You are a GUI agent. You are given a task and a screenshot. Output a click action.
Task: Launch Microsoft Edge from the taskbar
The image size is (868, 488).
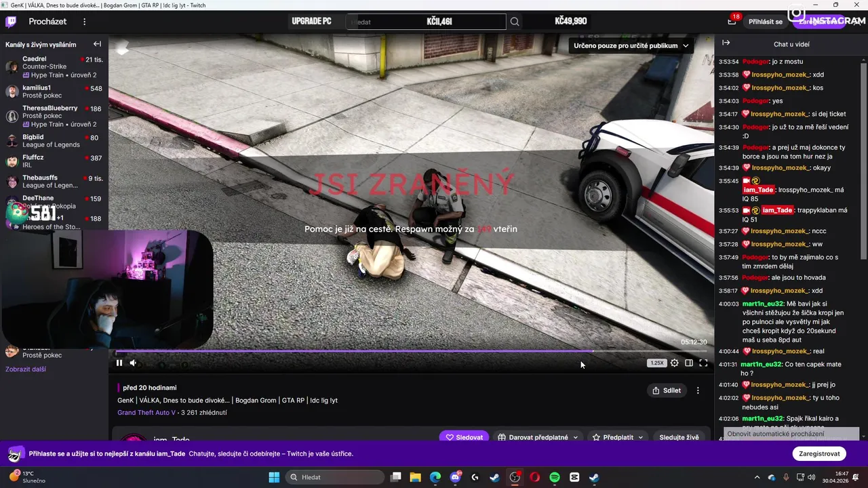click(x=435, y=477)
